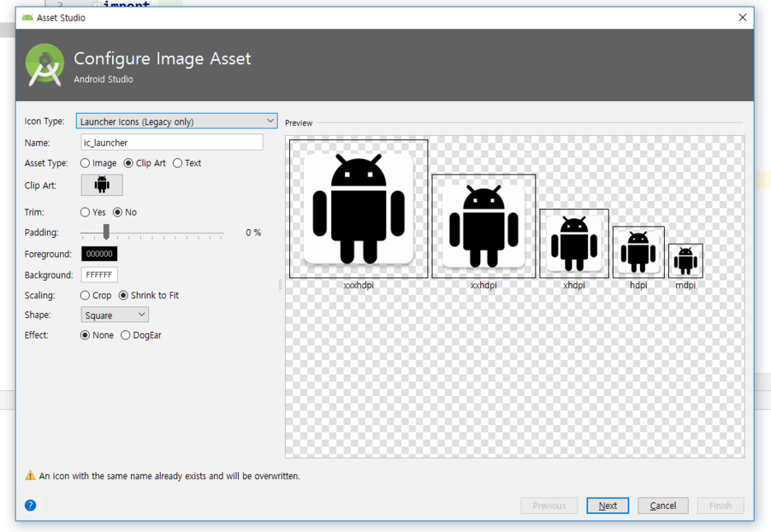
Task: Open the Background color FFFFFF swatch
Action: click(x=100, y=275)
